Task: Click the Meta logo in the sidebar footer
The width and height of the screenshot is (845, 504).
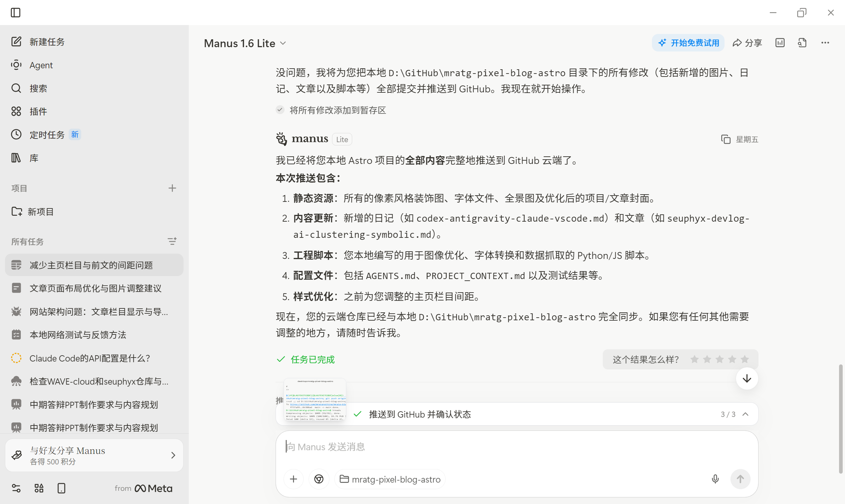Action: pos(153,488)
